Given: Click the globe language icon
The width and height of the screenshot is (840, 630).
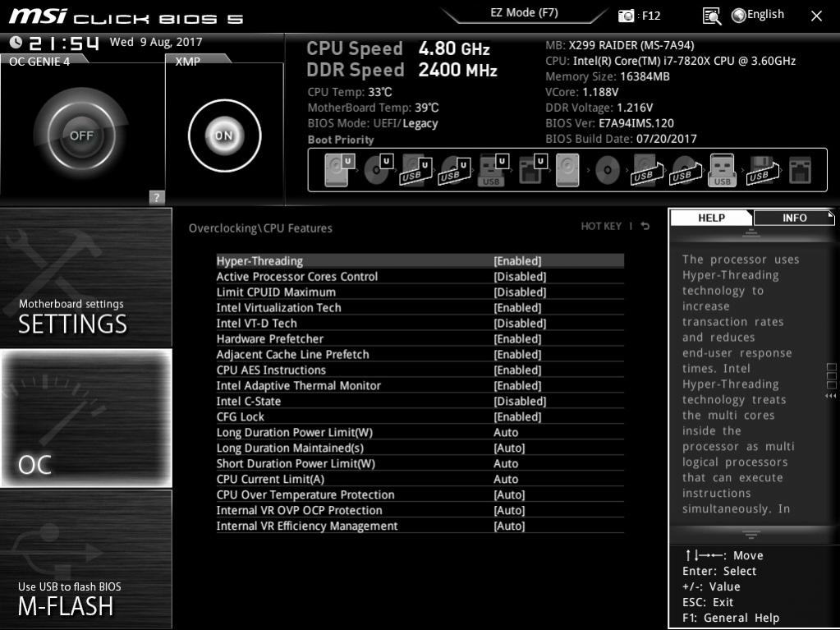Looking at the screenshot, I should [739, 16].
